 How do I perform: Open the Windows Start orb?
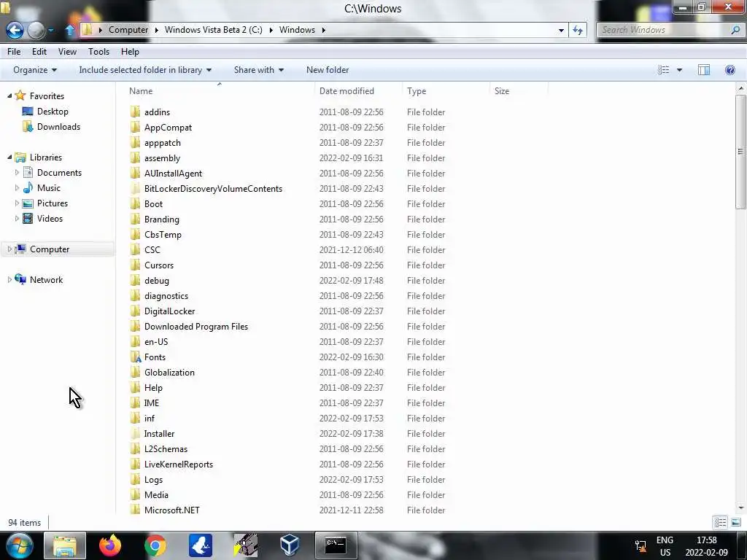(19, 545)
